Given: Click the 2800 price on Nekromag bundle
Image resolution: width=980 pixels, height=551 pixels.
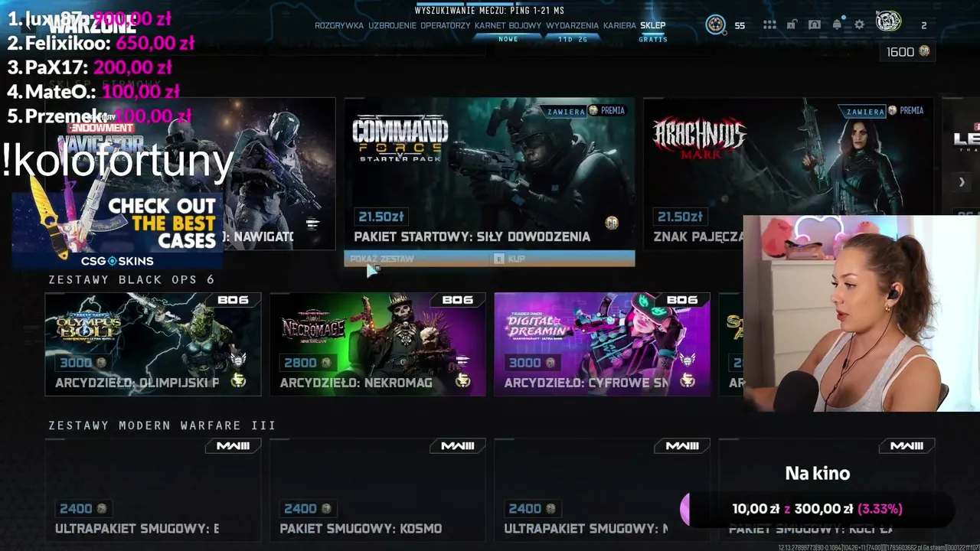Looking at the screenshot, I should pos(307,363).
